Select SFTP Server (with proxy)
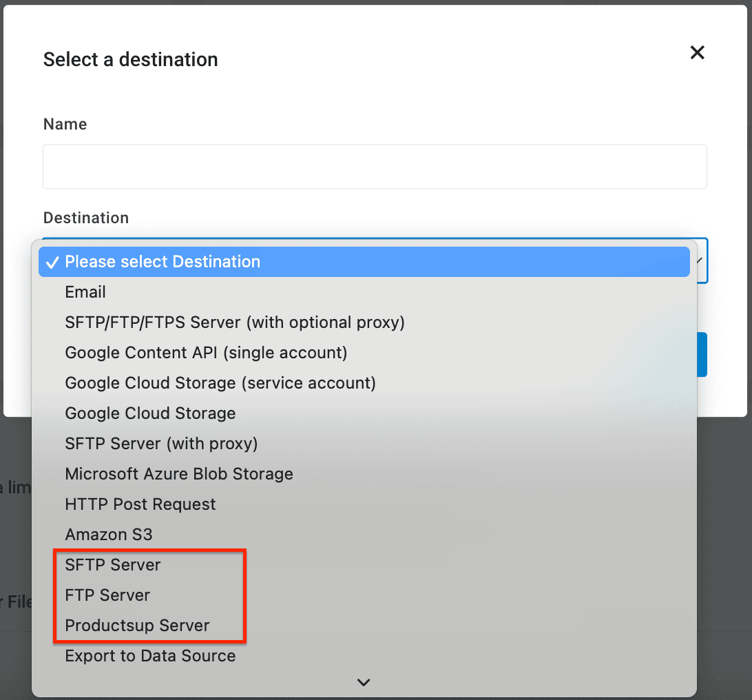752x700 pixels. (161, 444)
